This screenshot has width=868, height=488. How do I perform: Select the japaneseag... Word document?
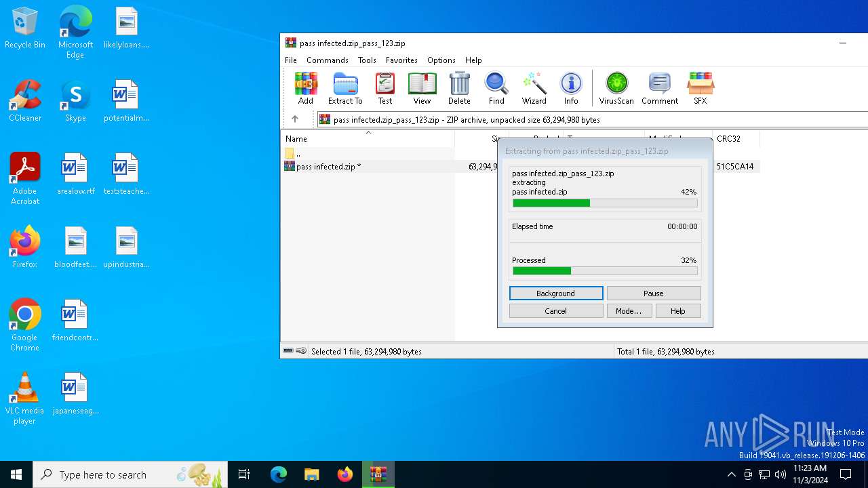(75, 394)
